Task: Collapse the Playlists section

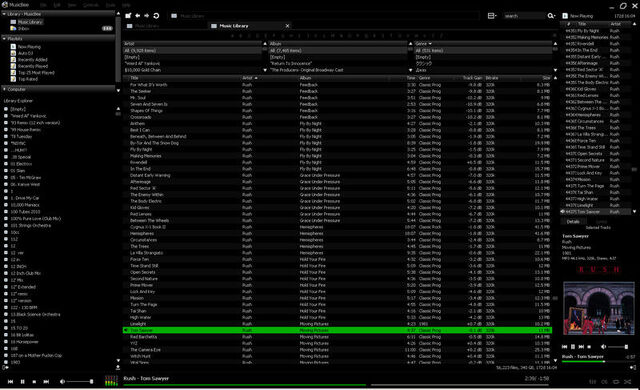Action: [x=4, y=38]
